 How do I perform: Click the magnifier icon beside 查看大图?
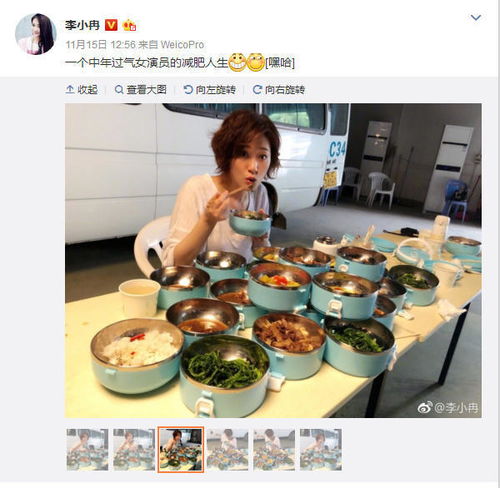click(x=119, y=89)
